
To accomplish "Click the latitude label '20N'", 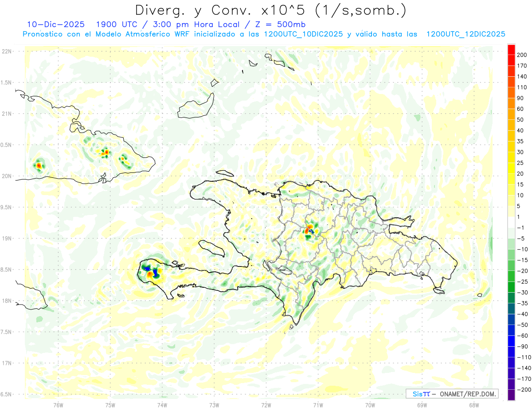I will pyautogui.click(x=7, y=176).
